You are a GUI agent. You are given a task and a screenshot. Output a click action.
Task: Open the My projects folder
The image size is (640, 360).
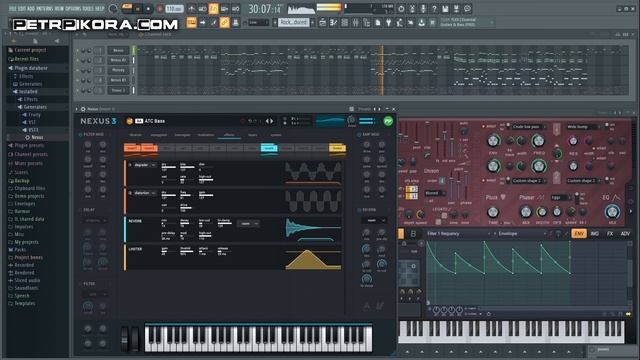[26, 242]
